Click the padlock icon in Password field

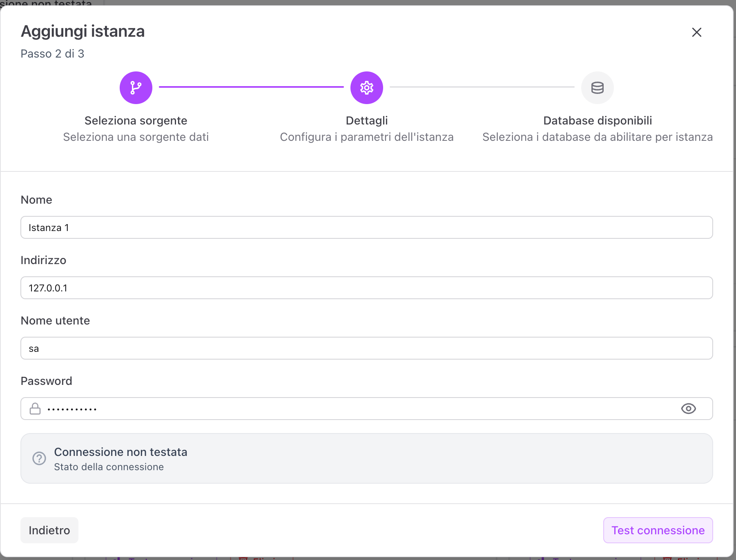(35, 409)
